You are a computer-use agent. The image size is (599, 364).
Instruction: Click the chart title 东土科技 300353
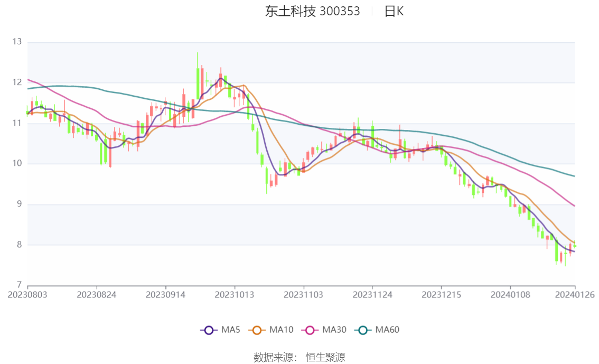pyautogui.click(x=313, y=12)
